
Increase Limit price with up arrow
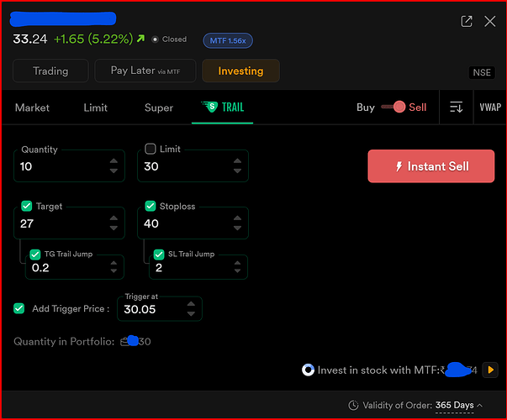tap(237, 161)
